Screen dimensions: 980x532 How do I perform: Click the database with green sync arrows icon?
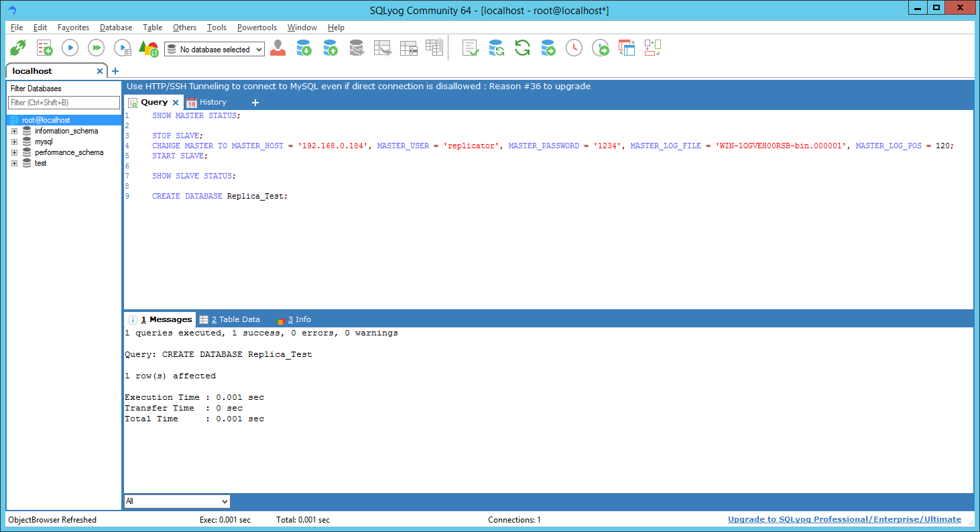[x=497, y=48]
